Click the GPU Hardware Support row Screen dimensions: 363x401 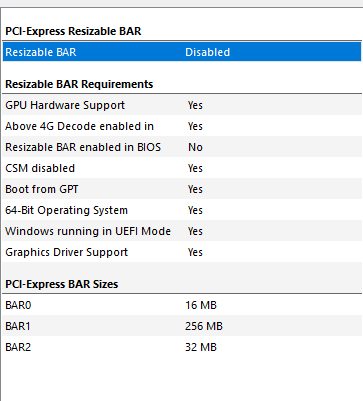pos(182,105)
